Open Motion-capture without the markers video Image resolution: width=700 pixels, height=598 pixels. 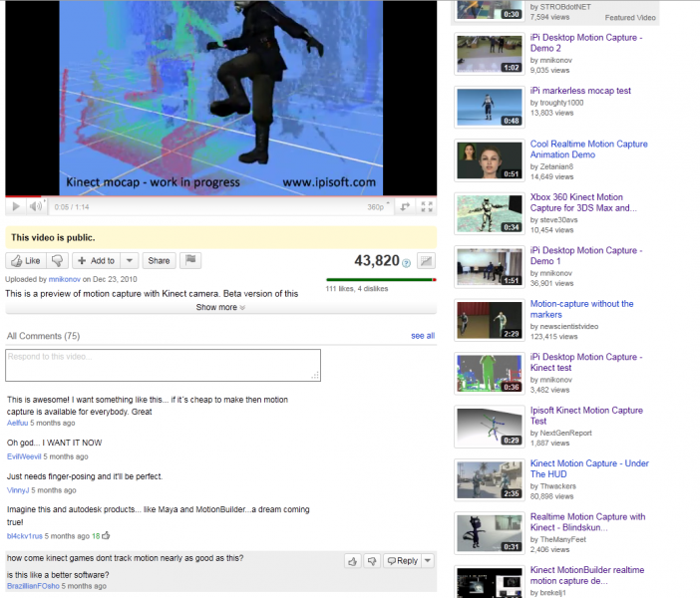pos(581,309)
